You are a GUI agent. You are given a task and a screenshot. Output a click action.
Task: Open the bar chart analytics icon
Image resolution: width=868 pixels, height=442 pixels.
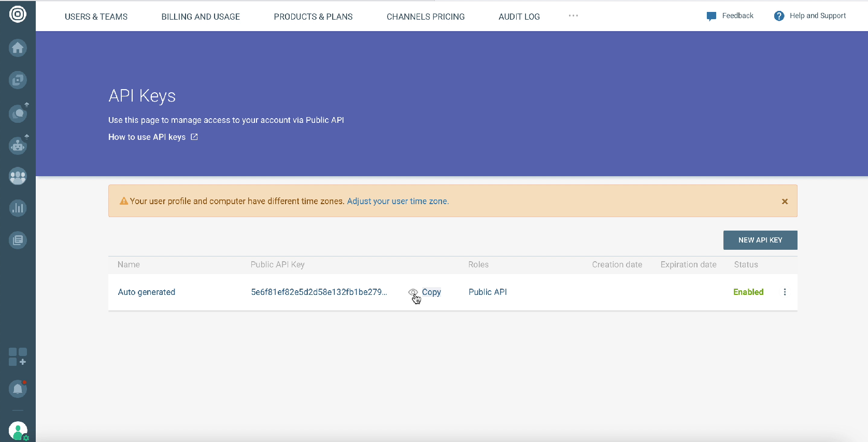(18, 208)
